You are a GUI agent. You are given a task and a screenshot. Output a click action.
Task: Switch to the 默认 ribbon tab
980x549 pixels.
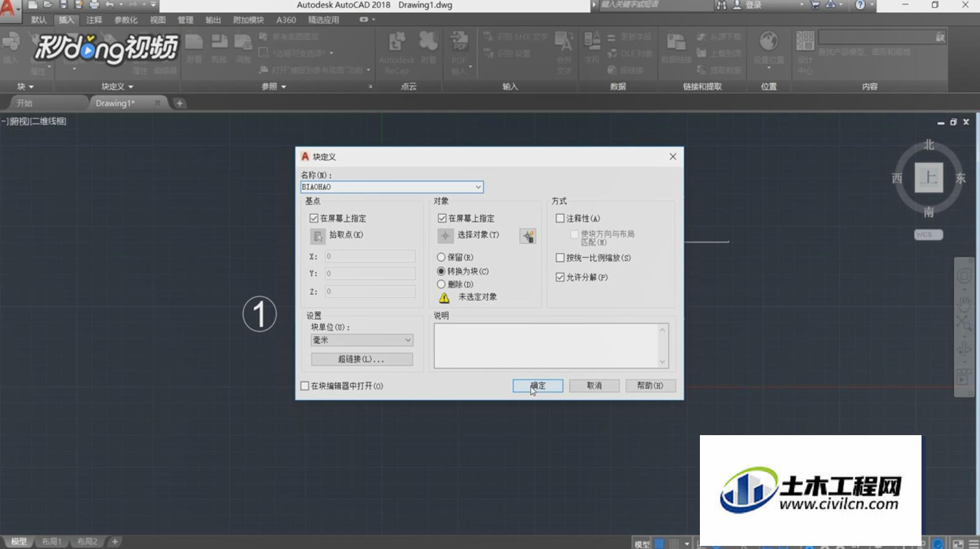39,20
